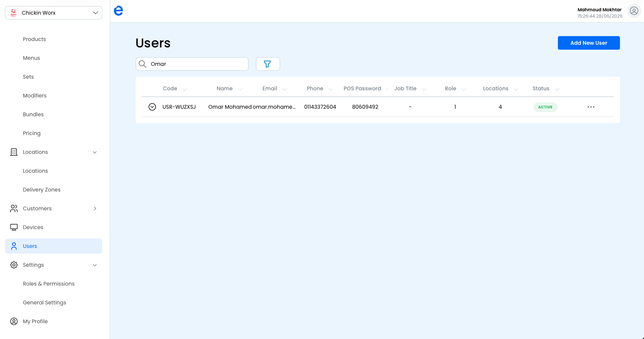The width and height of the screenshot is (644, 339).
Task: Sort by the Phone column arrow
Action: point(331,89)
